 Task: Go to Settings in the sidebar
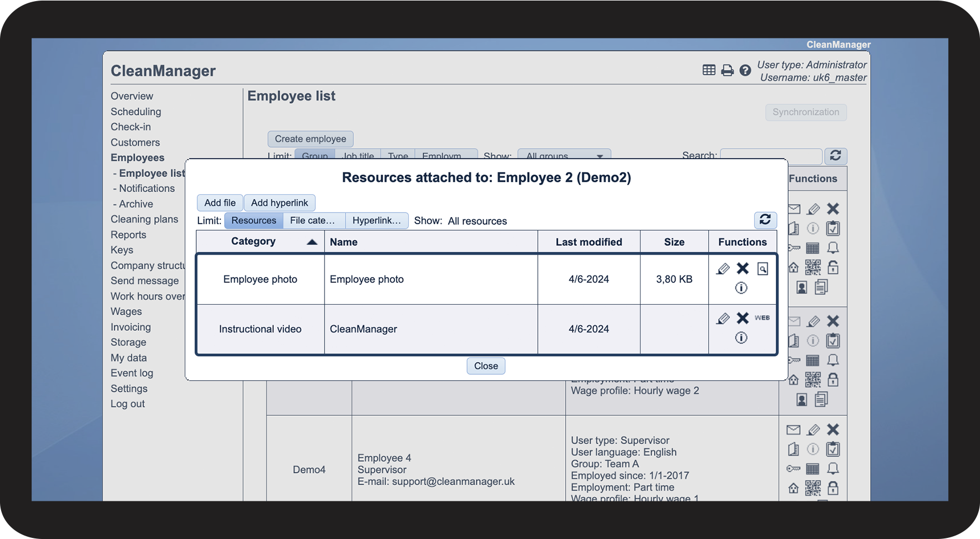129,389
